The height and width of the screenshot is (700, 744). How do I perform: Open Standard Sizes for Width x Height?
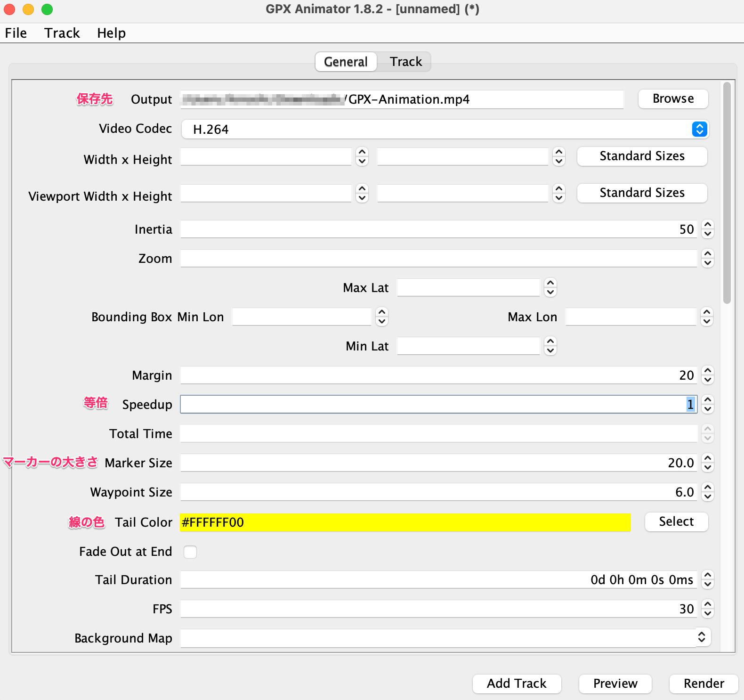[642, 156]
